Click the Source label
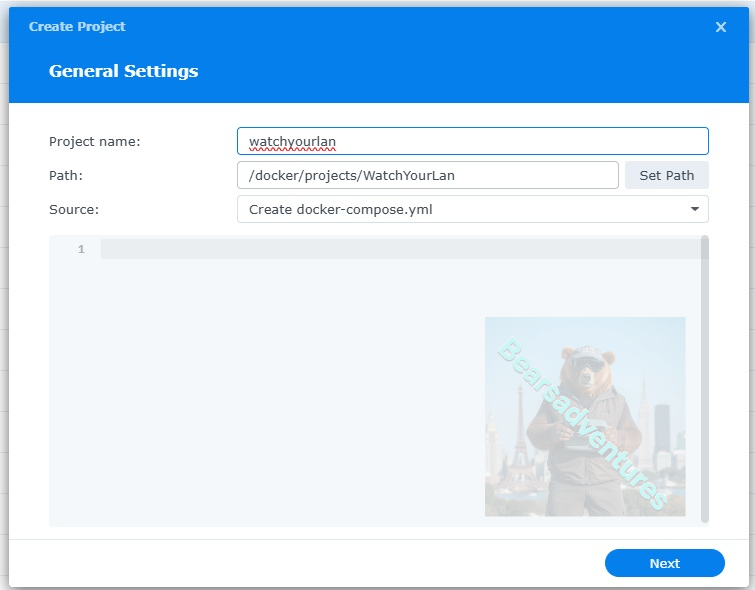The image size is (755, 590). click(73, 209)
